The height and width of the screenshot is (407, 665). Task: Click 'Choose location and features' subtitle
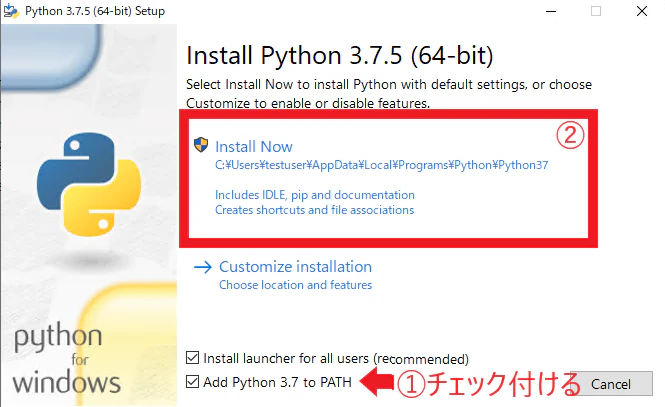295,285
